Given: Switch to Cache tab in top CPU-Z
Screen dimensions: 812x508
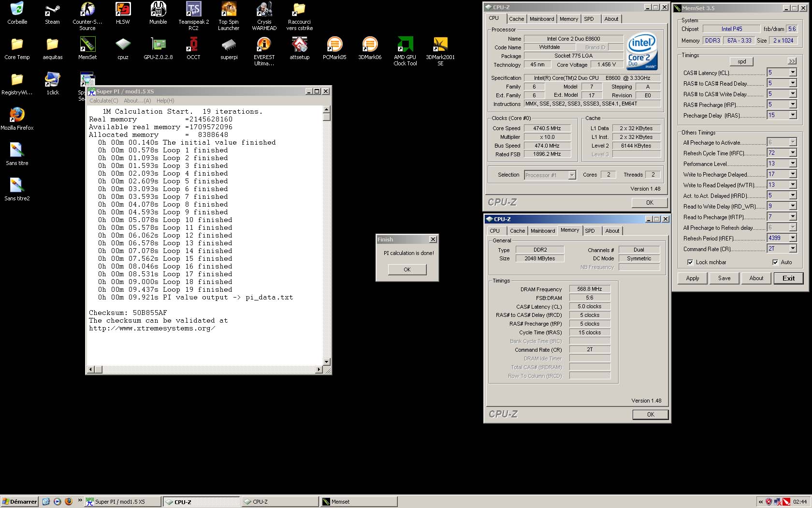Looking at the screenshot, I should [516, 19].
